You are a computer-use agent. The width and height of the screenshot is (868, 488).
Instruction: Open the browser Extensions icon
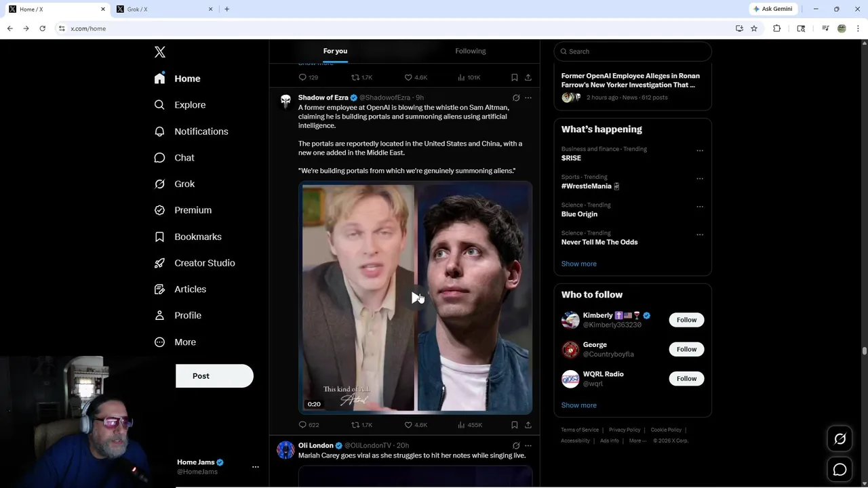click(777, 28)
